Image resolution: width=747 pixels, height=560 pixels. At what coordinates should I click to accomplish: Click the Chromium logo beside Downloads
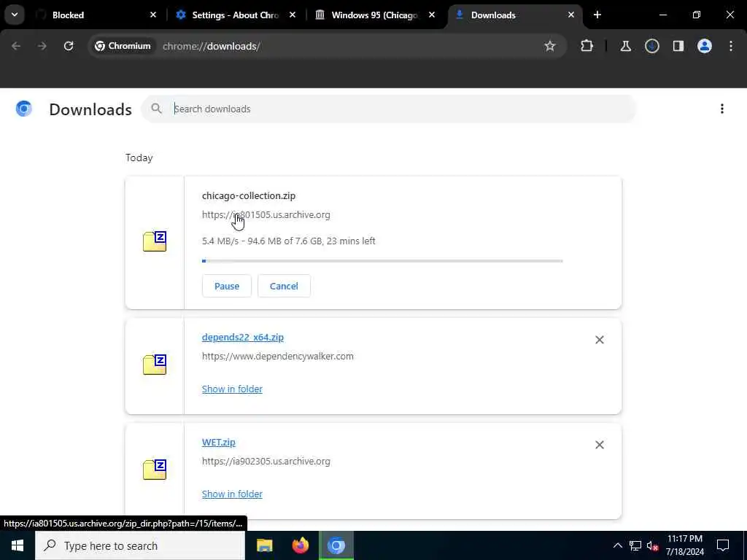click(24, 109)
